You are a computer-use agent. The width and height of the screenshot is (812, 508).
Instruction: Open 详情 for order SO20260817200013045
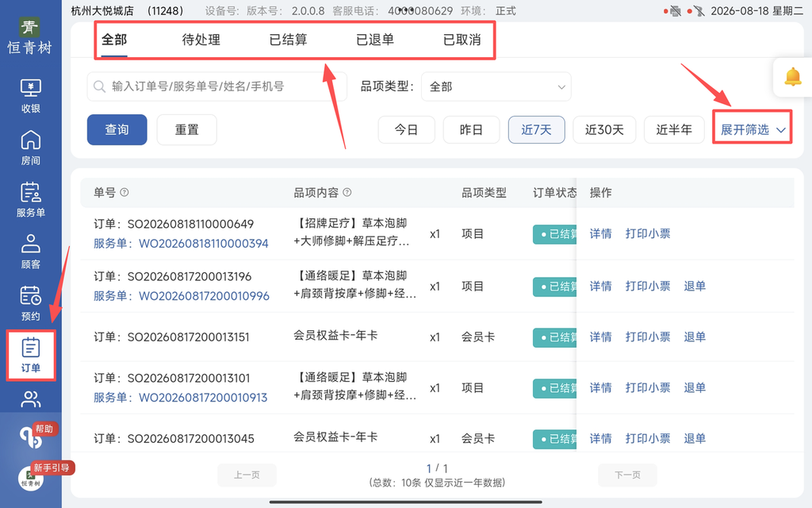[x=601, y=438]
